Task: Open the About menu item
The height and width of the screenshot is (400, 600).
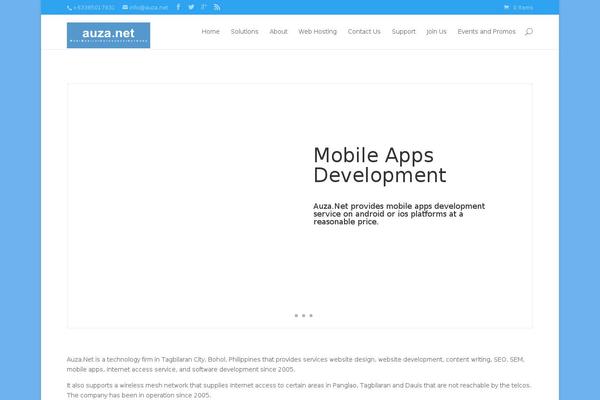Action: click(279, 31)
